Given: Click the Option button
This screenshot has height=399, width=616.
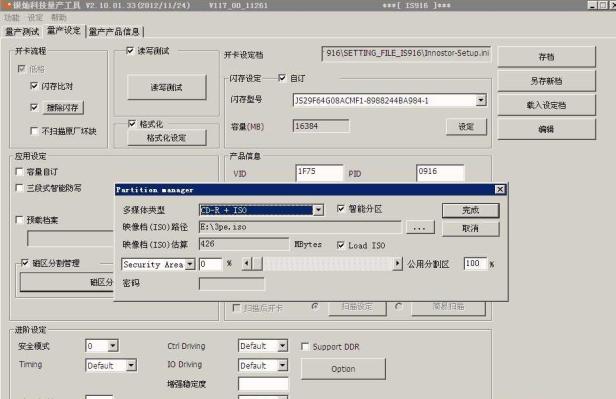Looking at the screenshot, I should tap(343, 369).
